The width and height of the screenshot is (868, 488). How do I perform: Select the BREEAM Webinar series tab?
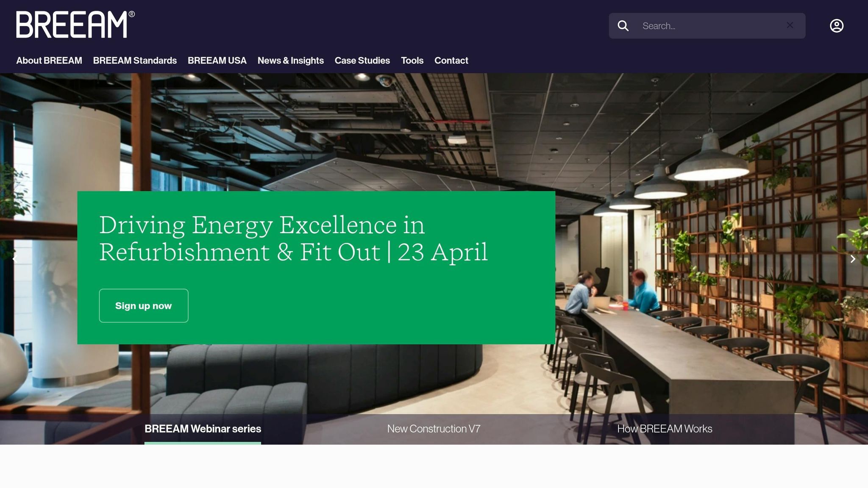pyautogui.click(x=203, y=429)
